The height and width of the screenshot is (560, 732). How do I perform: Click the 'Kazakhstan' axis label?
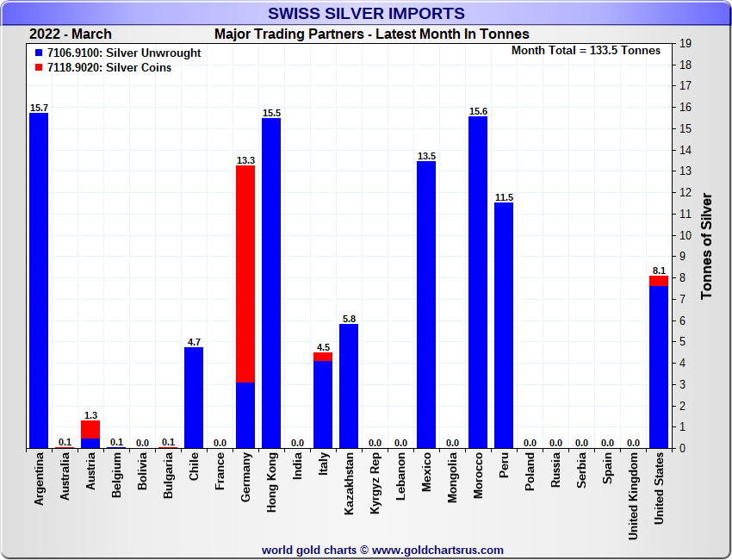(349, 484)
